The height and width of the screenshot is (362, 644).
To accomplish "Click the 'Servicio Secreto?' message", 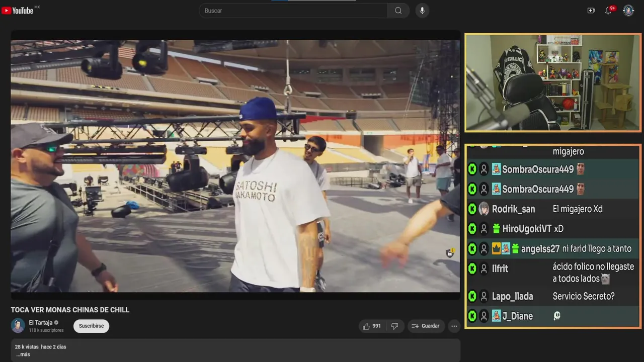I will pyautogui.click(x=584, y=297).
